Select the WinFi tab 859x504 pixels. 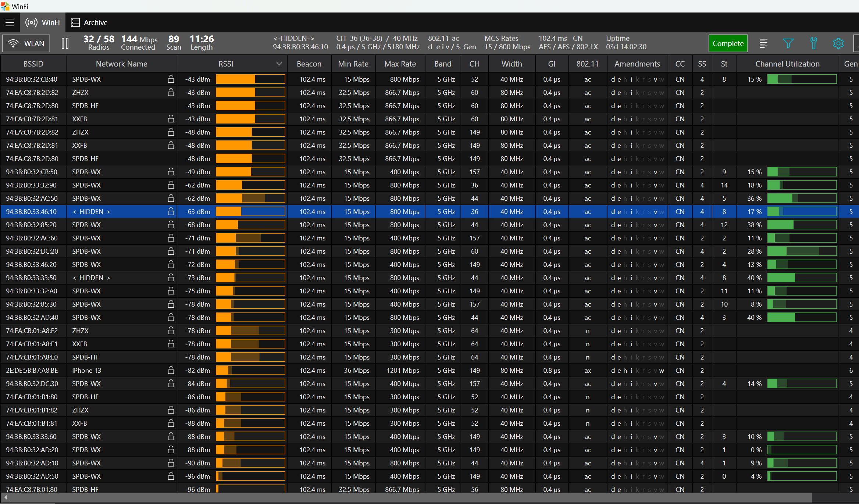point(43,22)
